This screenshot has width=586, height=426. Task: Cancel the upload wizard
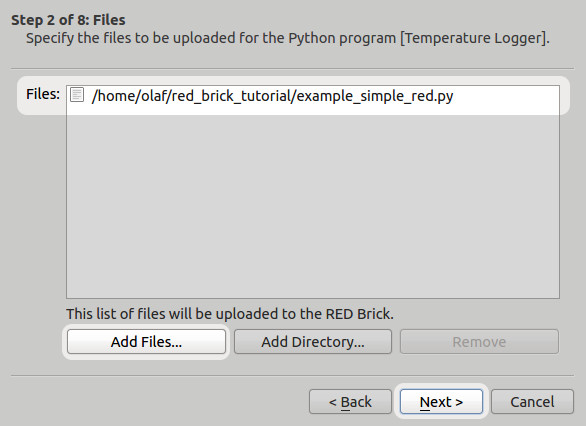[x=532, y=402]
